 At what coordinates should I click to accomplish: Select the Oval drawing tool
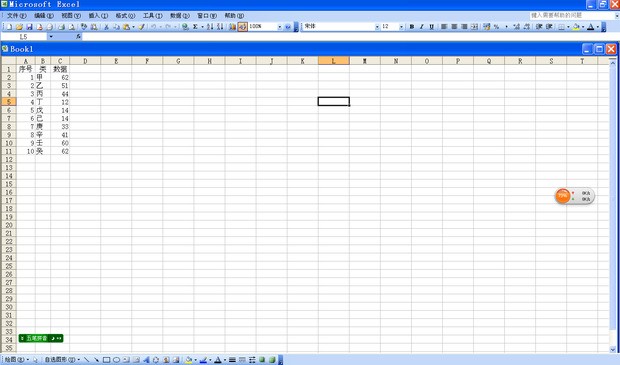click(116, 360)
